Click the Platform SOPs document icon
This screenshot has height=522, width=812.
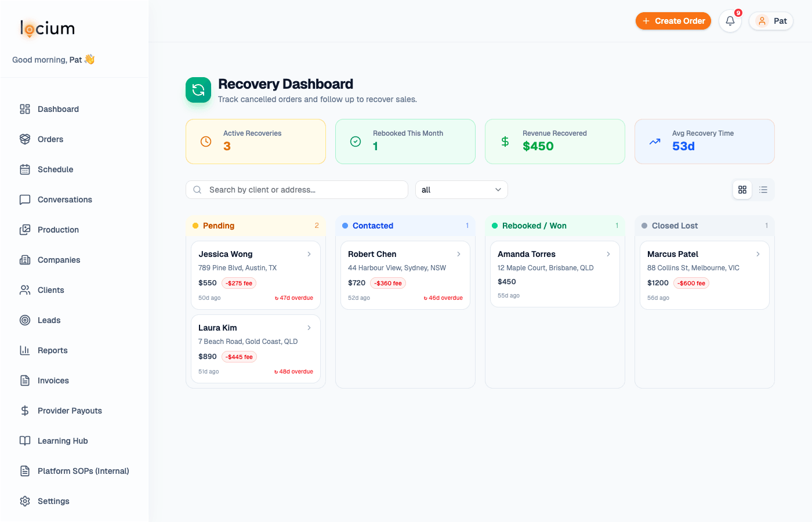pos(25,471)
